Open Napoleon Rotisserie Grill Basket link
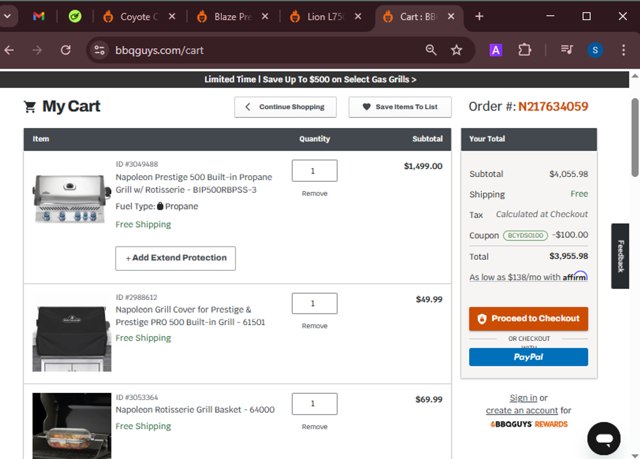Image resolution: width=640 pixels, height=459 pixels. coord(195,410)
